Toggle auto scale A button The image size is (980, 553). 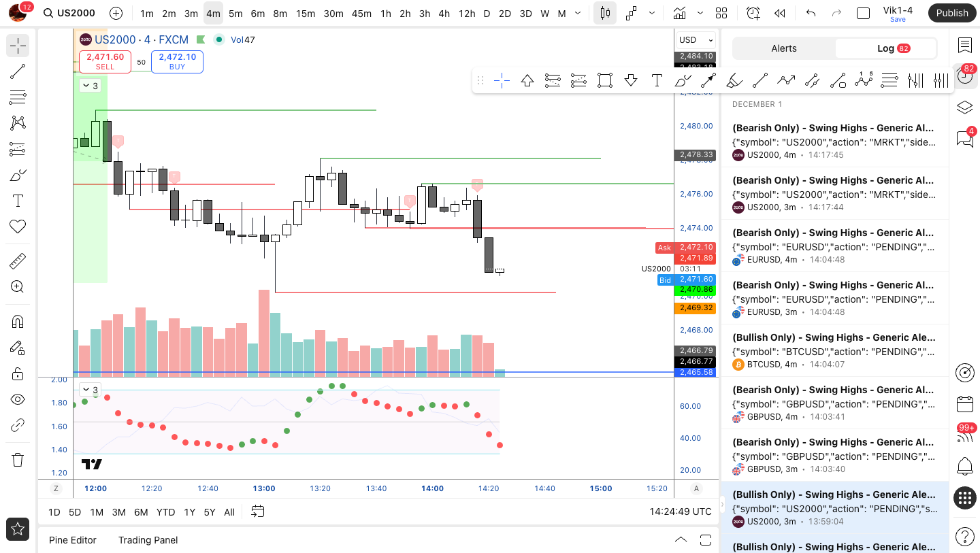696,488
